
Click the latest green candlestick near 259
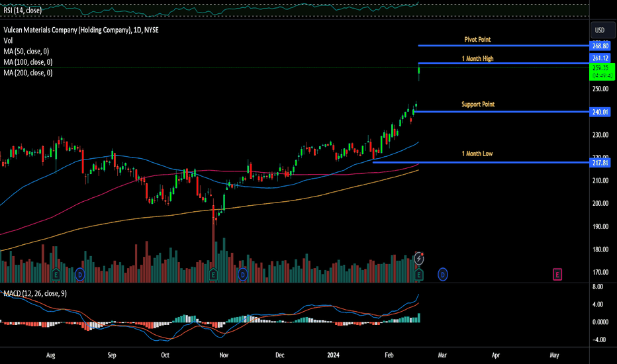coord(419,70)
